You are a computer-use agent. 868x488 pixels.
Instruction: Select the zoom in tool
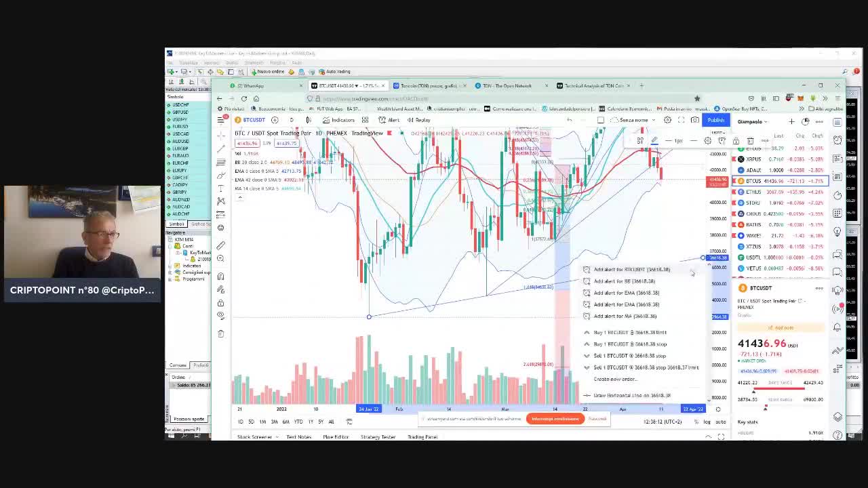[x=220, y=258]
